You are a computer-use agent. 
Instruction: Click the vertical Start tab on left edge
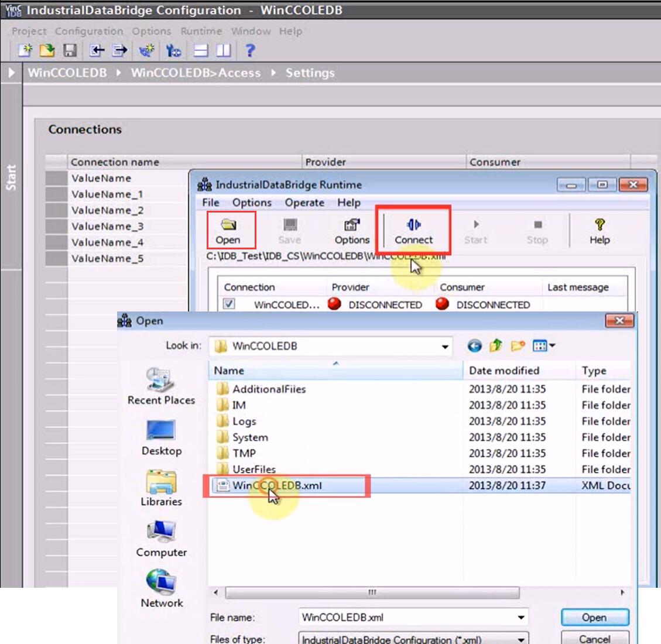pyautogui.click(x=11, y=177)
